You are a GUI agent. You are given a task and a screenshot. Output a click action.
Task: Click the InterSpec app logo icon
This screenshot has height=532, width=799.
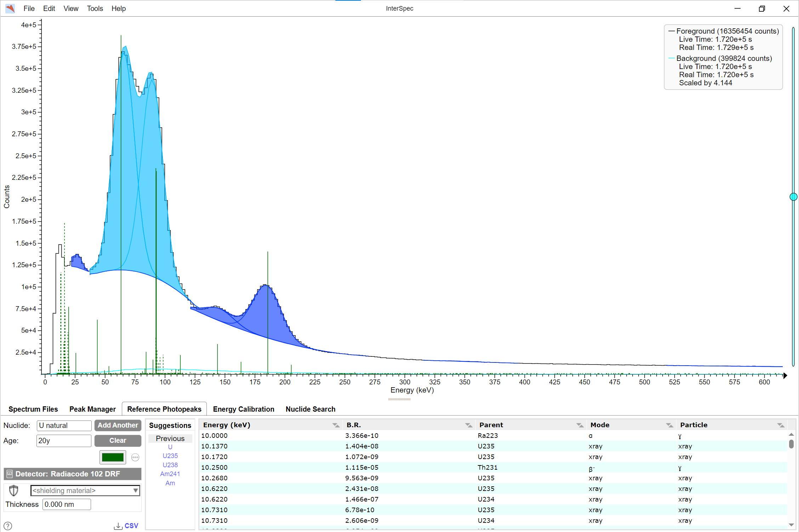(10, 8)
